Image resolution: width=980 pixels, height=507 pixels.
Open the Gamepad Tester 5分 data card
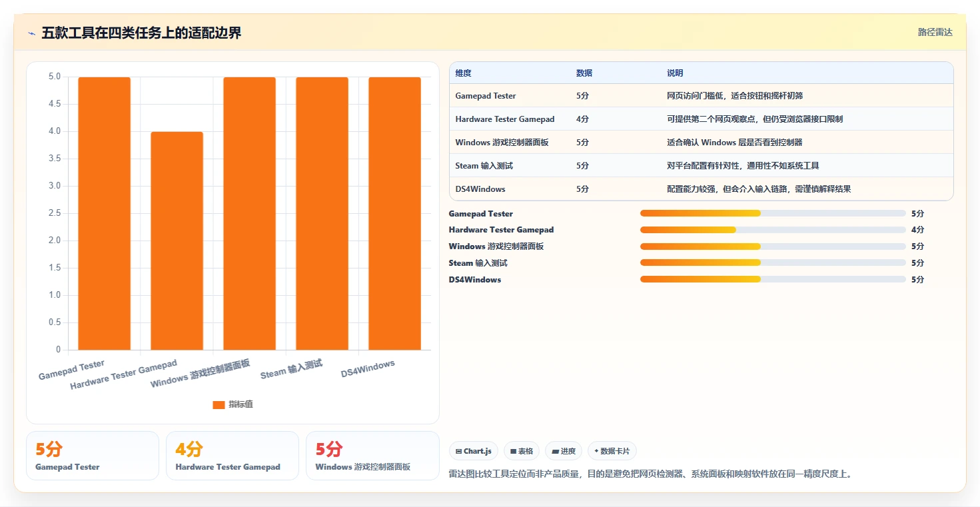[93, 456]
